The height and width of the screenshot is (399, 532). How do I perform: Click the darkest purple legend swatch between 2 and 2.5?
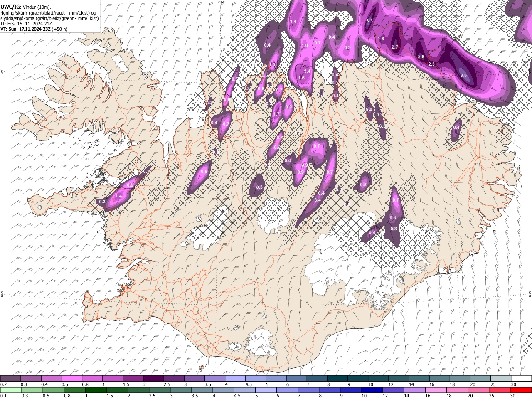(153, 379)
